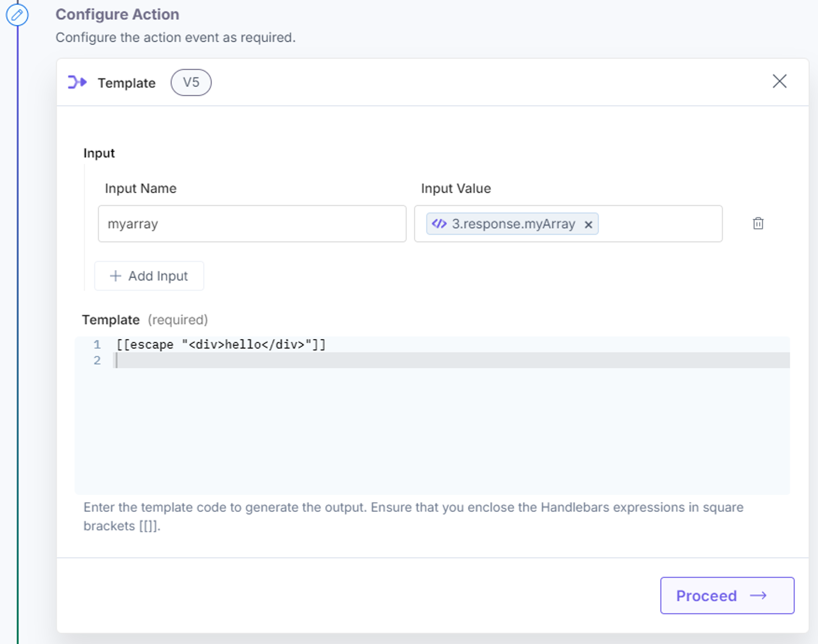Click the Input Value label
Image resolution: width=818 pixels, height=644 pixels.
click(x=456, y=188)
